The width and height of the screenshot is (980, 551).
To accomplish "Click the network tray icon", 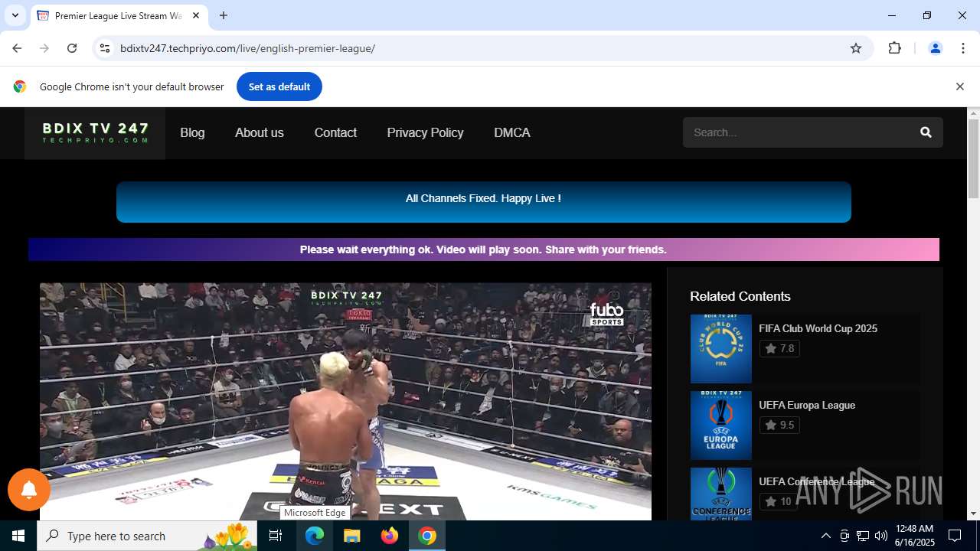I will click(863, 536).
